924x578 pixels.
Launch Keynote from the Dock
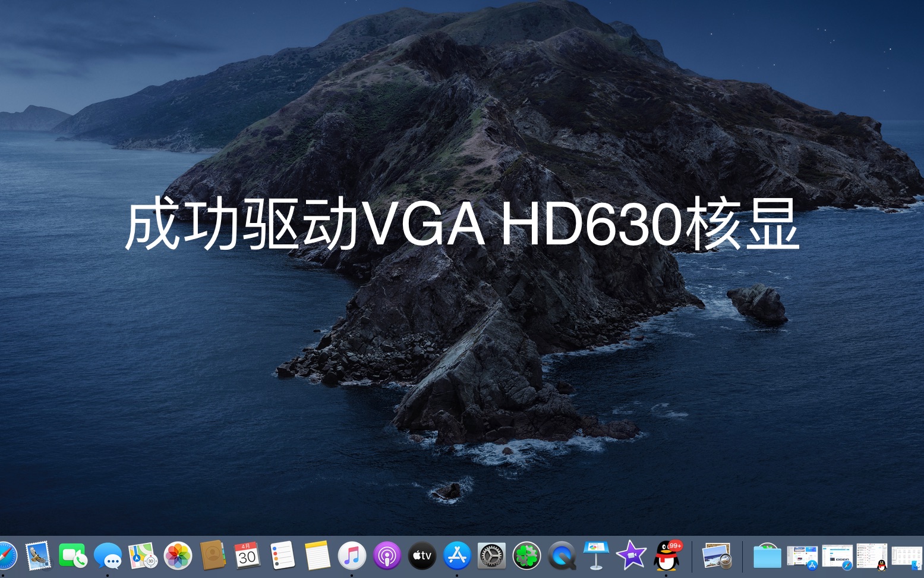point(596,556)
